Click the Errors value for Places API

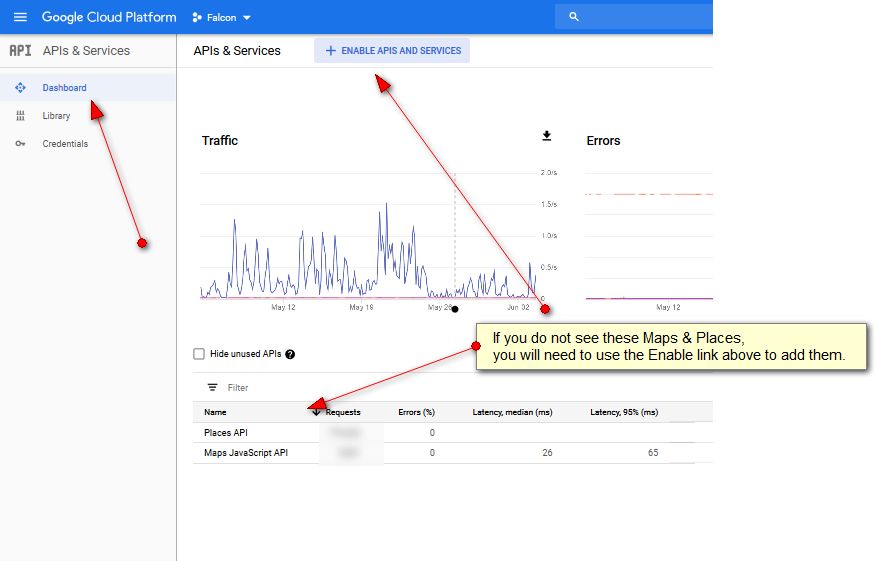(432, 432)
